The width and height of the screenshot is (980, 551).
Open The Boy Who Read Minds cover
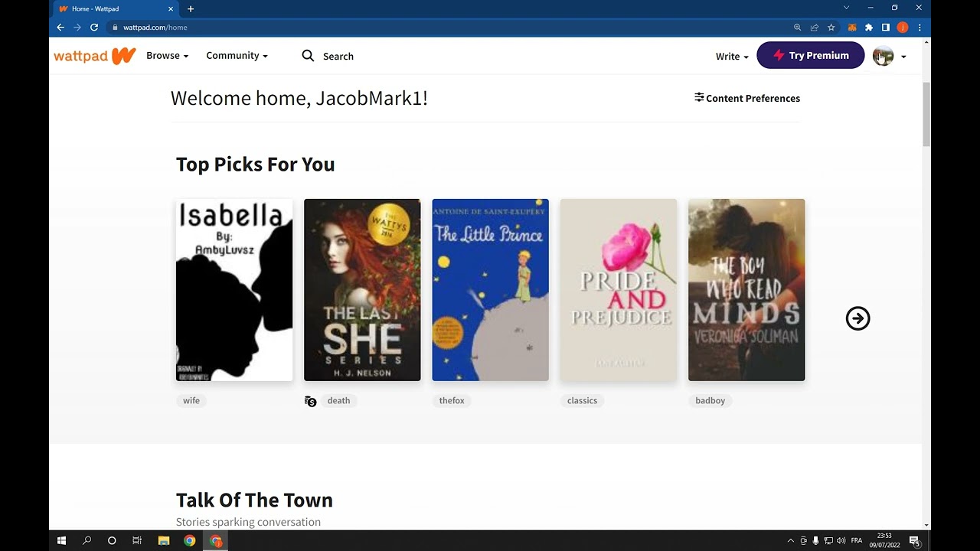[x=746, y=290]
